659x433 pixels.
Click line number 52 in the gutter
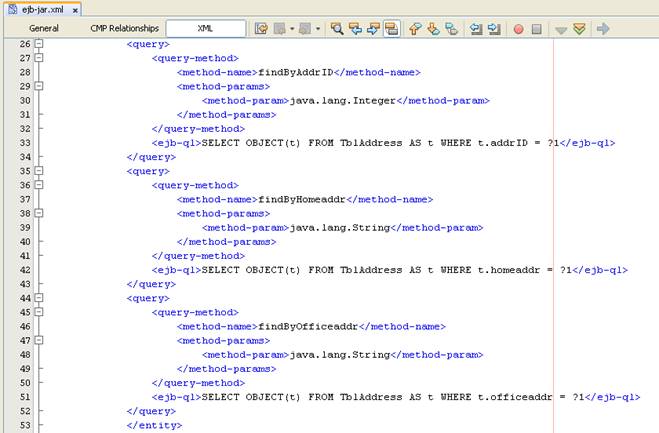click(25, 411)
